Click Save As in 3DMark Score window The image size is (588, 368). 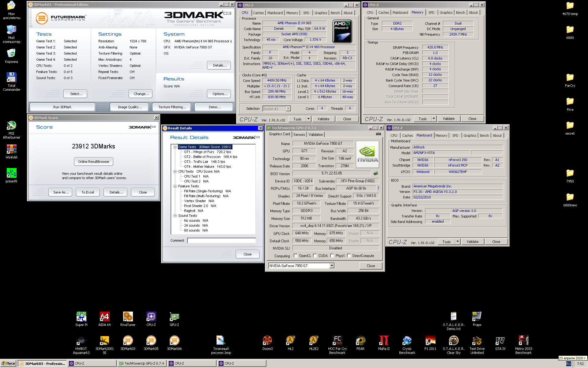click(61, 192)
